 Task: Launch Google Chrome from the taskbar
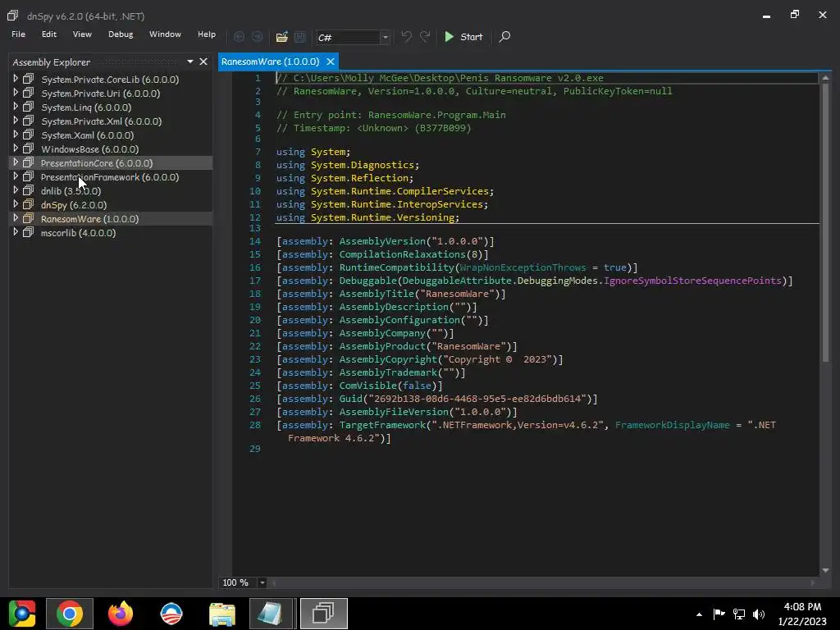70,614
